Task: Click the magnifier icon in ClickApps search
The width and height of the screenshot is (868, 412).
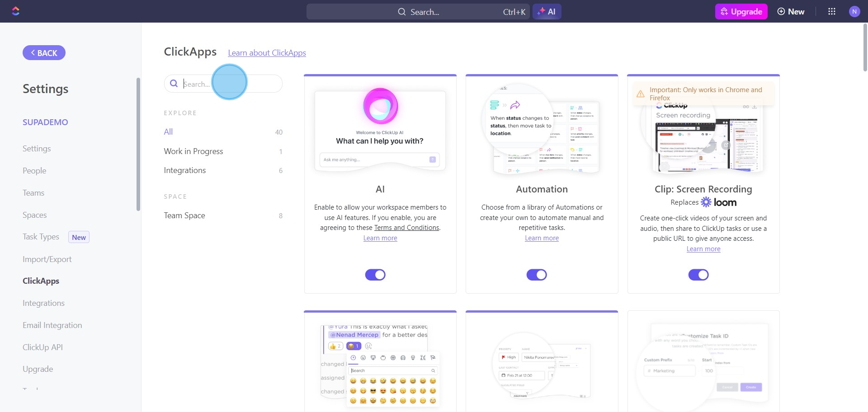Action: point(174,84)
